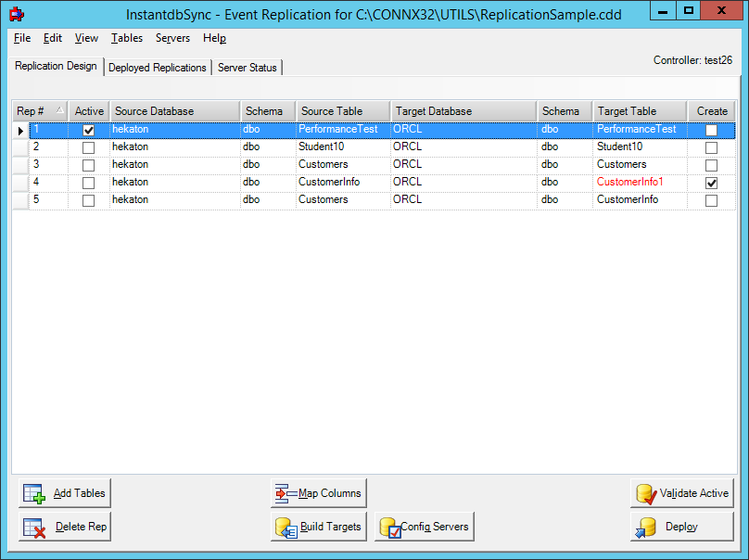
Task: Select the grid row numbered 3 for Customers
Action: click(37, 165)
